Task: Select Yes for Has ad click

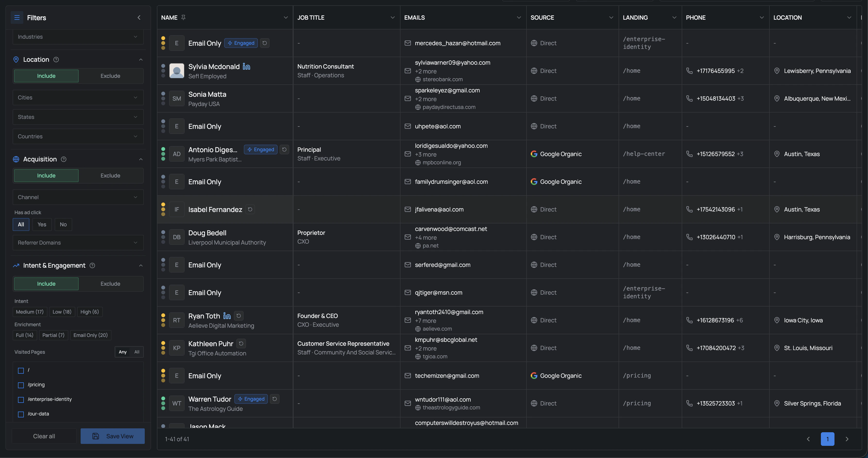Action: (x=42, y=224)
